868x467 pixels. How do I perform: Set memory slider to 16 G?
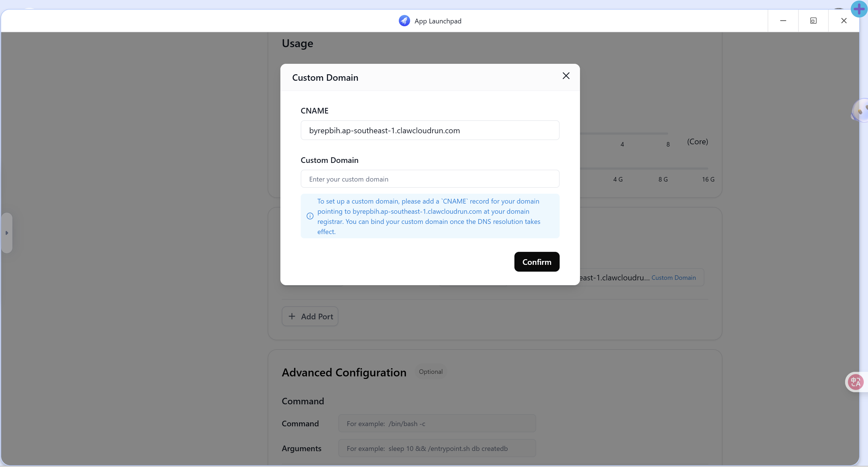[x=708, y=168]
